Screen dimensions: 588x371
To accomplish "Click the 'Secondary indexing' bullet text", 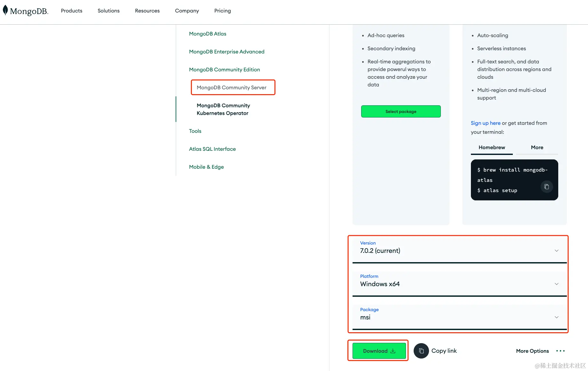I will [x=391, y=48].
